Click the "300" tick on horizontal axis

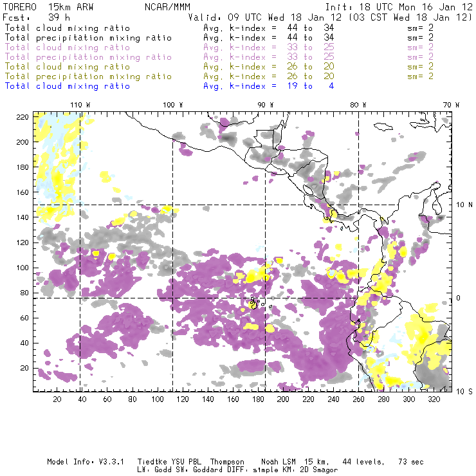[x=408, y=399]
